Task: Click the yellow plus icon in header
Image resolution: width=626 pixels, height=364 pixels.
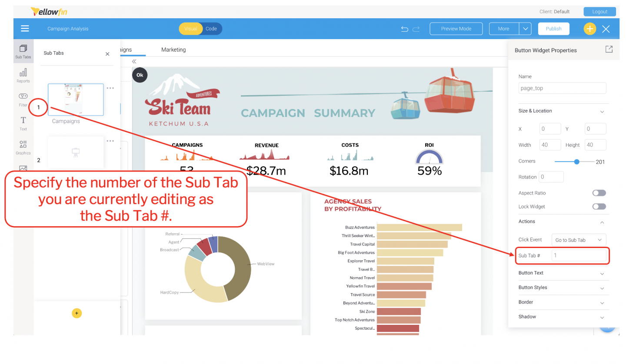Action: 589,29
